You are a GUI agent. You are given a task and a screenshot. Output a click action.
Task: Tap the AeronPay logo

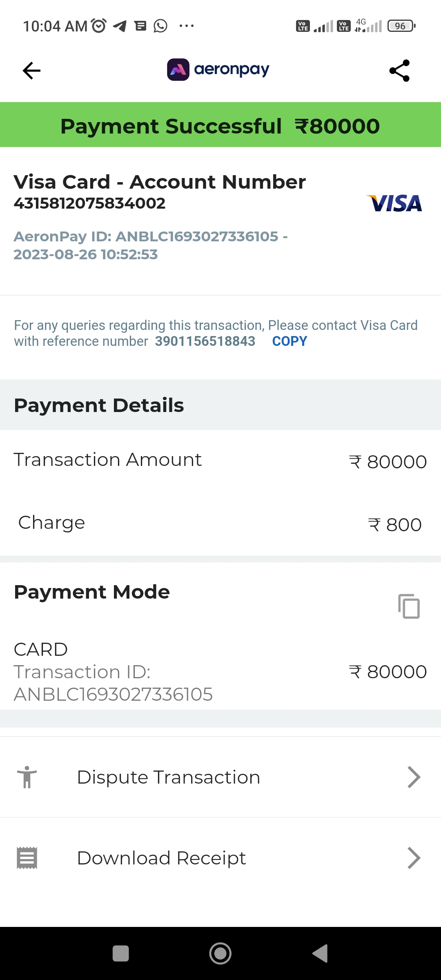218,69
